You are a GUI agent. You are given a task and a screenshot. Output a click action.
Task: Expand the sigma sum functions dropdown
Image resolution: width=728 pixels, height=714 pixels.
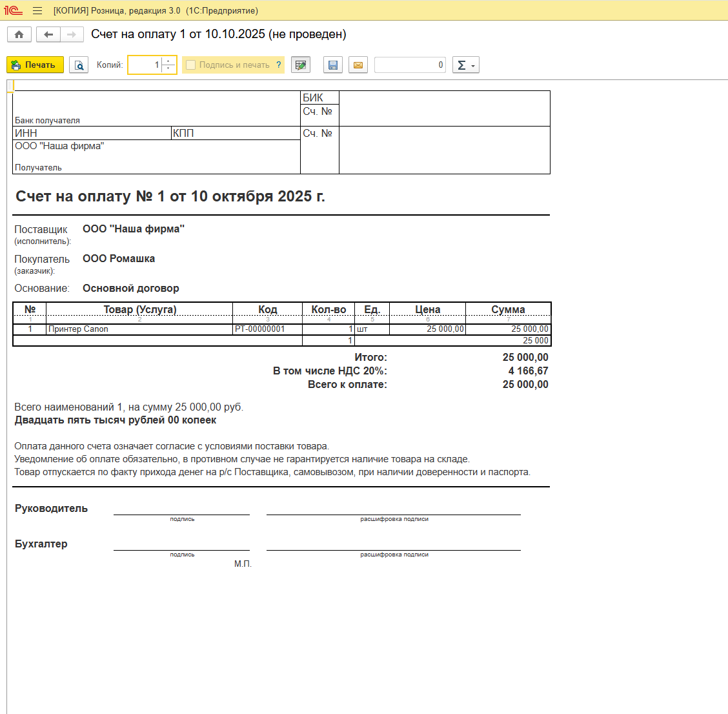pos(465,65)
